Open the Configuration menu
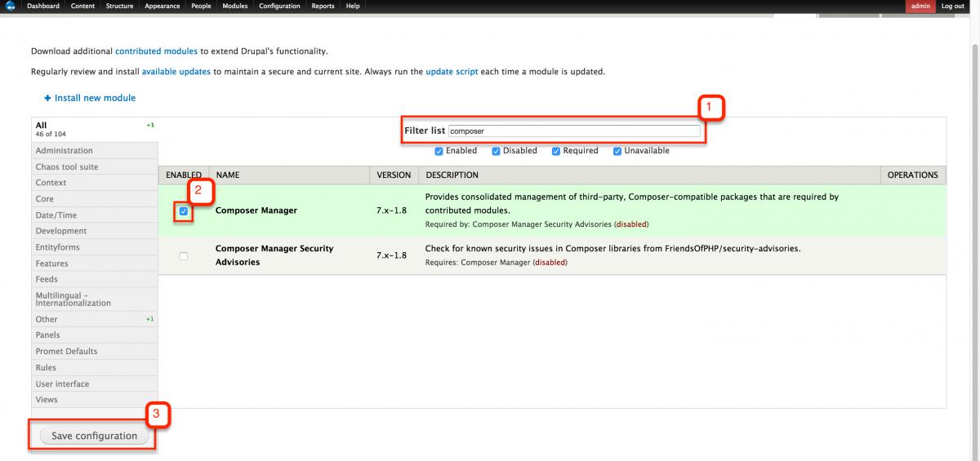This screenshot has width=980, height=461. point(279,6)
